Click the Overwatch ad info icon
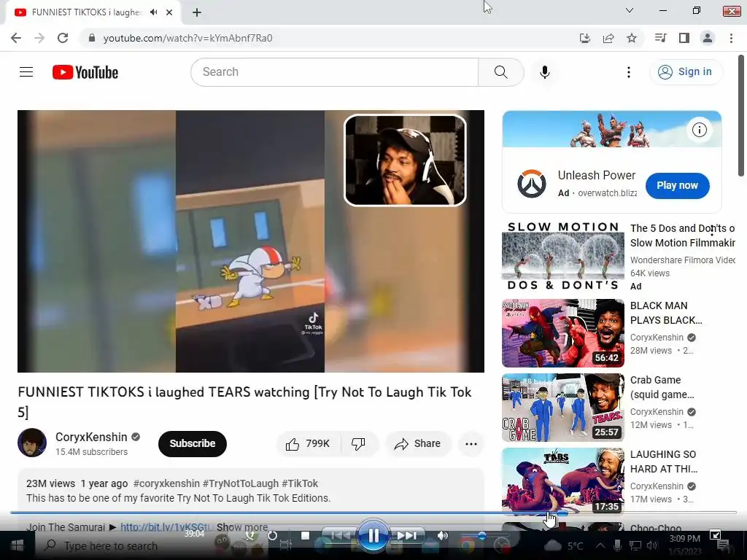The height and width of the screenshot is (560, 747). pos(700,130)
